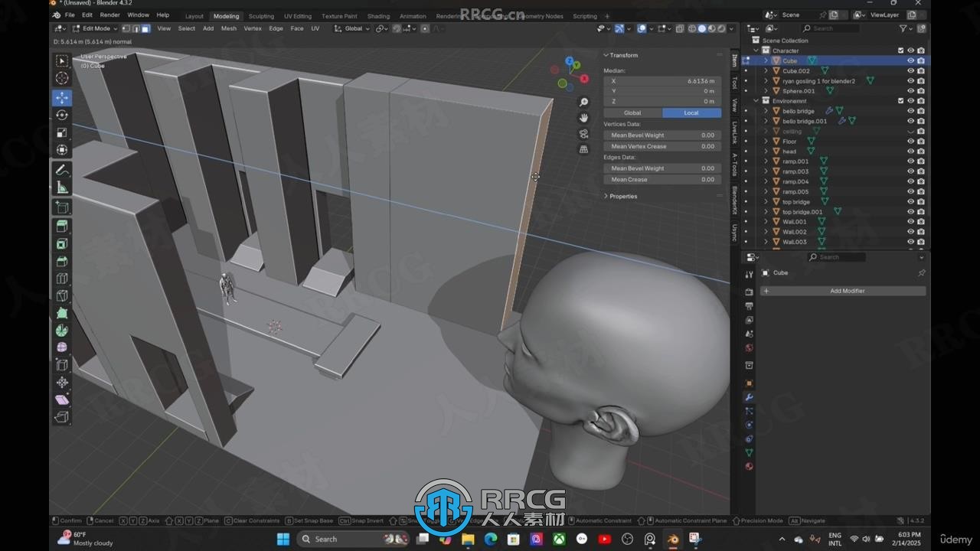Toggle proportional editing
The image size is (980, 551).
pyautogui.click(x=425, y=28)
